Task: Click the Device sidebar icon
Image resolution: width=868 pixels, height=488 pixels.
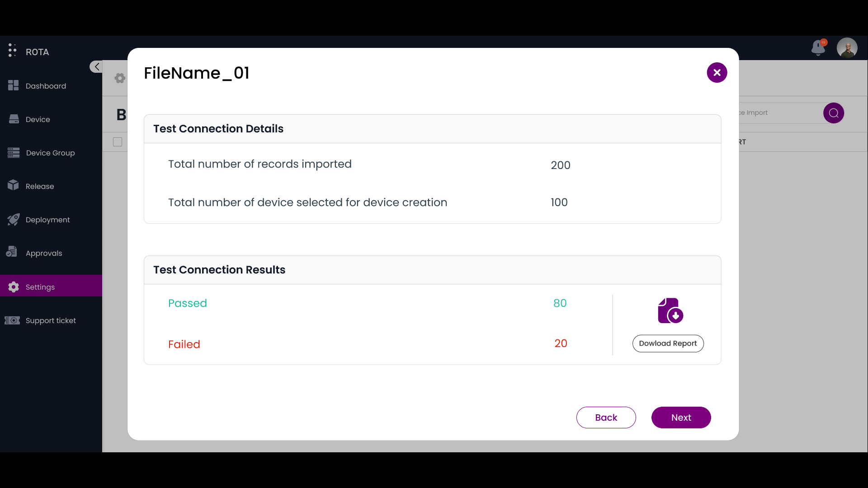Action: point(13,118)
